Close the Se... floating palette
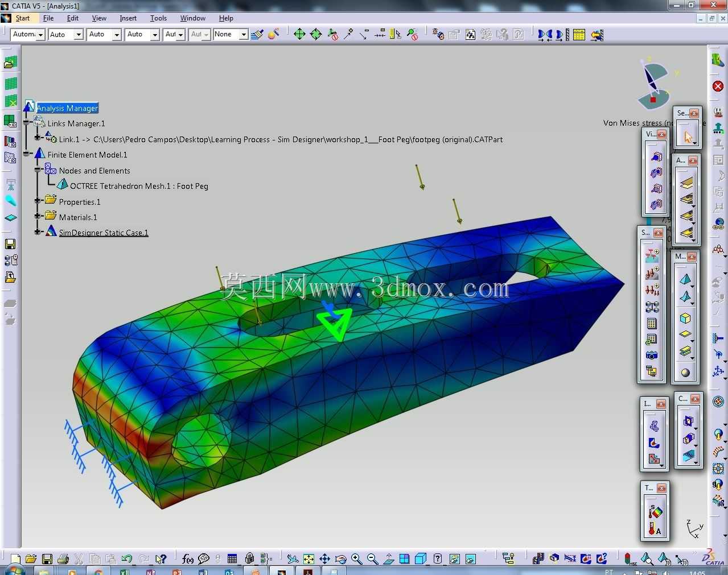This screenshot has height=575, width=728. click(x=694, y=113)
